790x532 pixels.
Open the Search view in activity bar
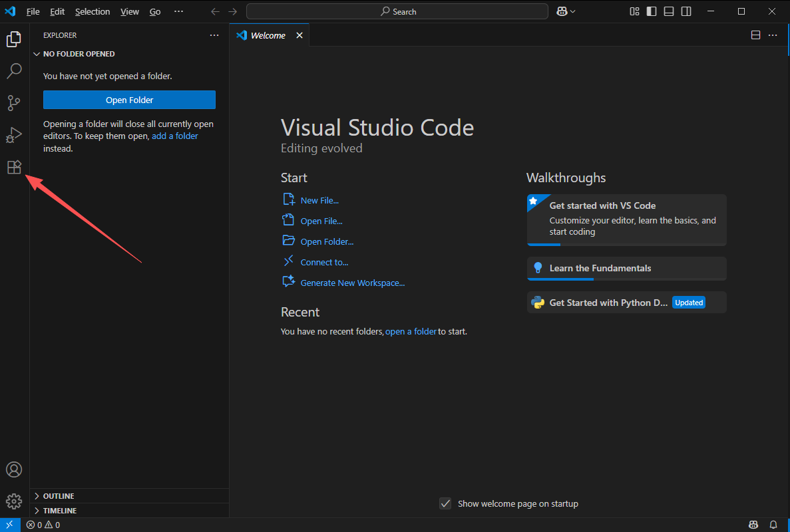(x=14, y=70)
